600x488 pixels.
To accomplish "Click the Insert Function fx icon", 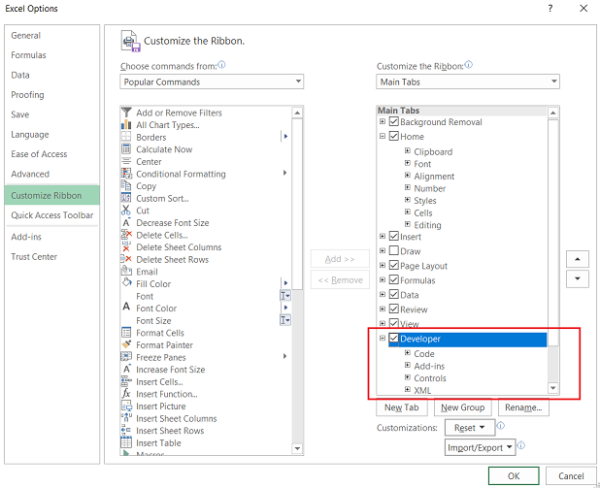I will pos(126,393).
